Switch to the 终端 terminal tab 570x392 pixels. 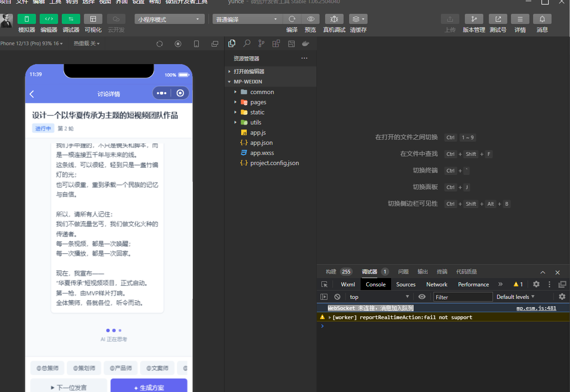pyautogui.click(x=442, y=272)
